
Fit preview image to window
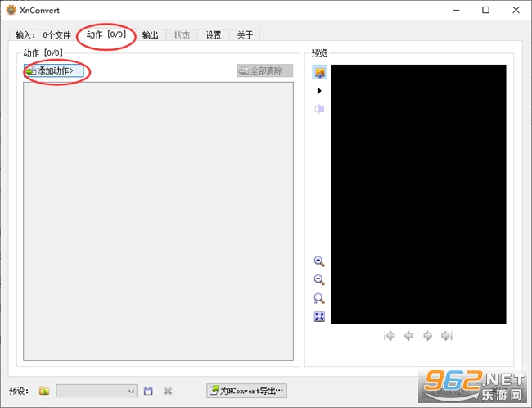pos(319,316)
